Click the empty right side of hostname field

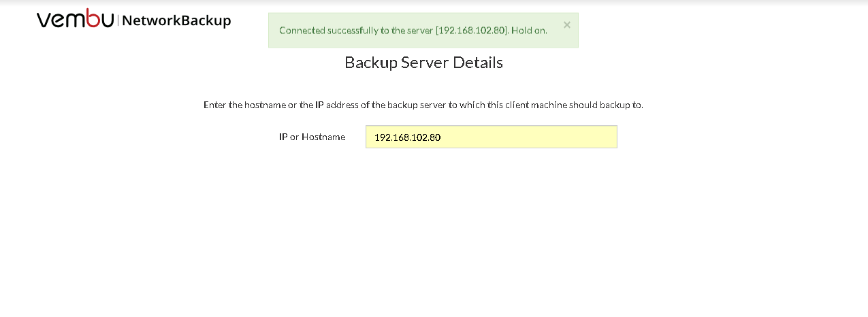(545, 137)
